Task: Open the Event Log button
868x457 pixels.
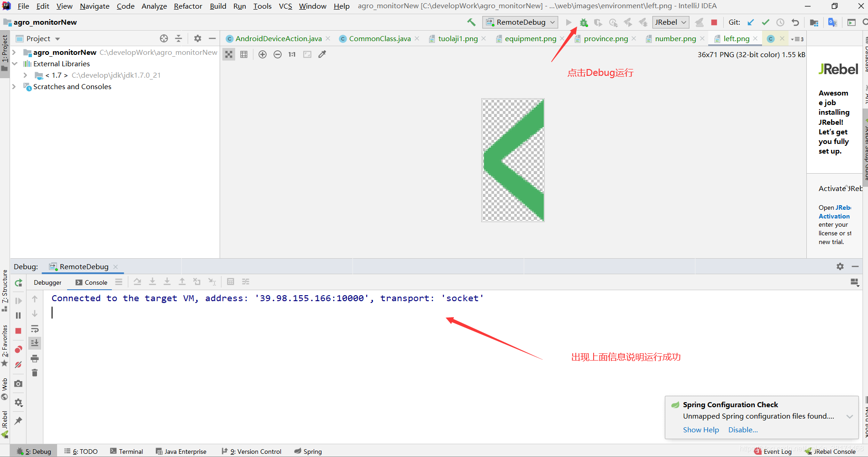Action: 773,452
